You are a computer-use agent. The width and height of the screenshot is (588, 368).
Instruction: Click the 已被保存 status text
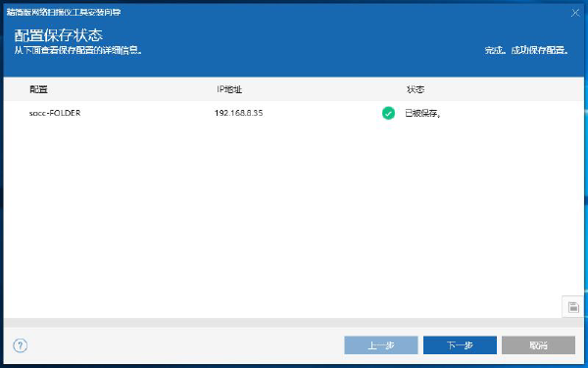(423, 113)
